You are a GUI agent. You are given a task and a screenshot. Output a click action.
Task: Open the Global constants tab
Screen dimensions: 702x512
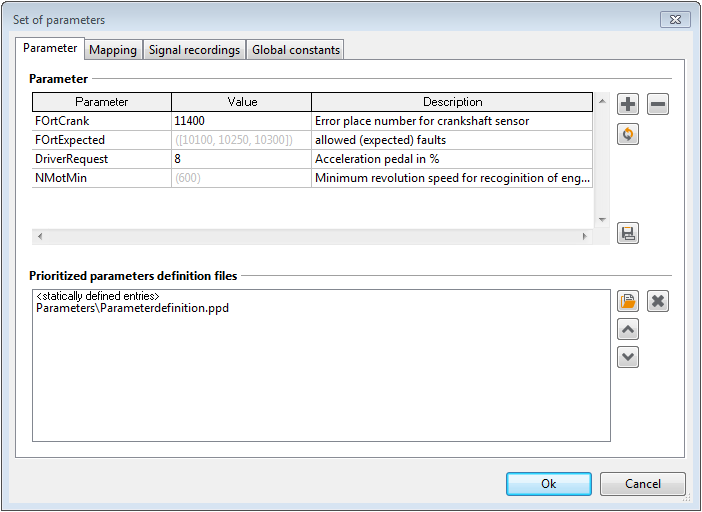coord(295,50)
